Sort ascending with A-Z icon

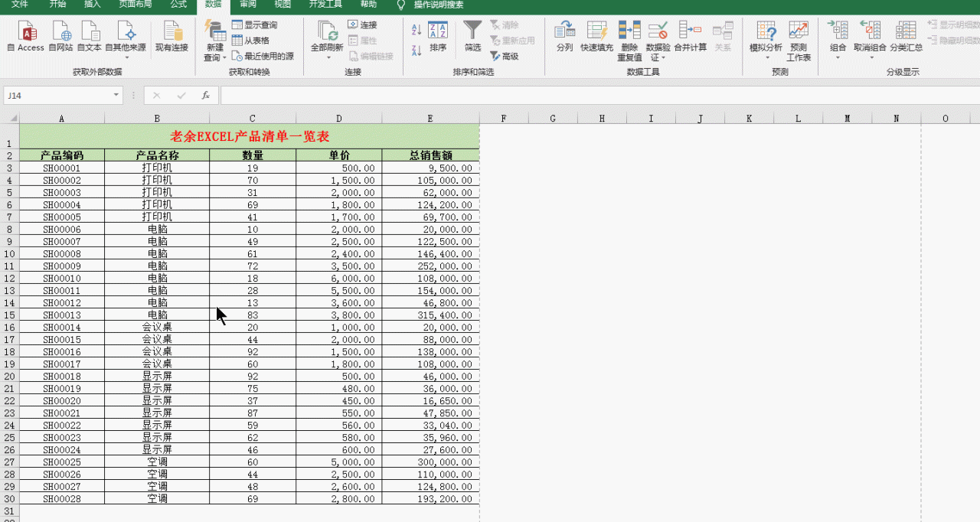(416, 31)
